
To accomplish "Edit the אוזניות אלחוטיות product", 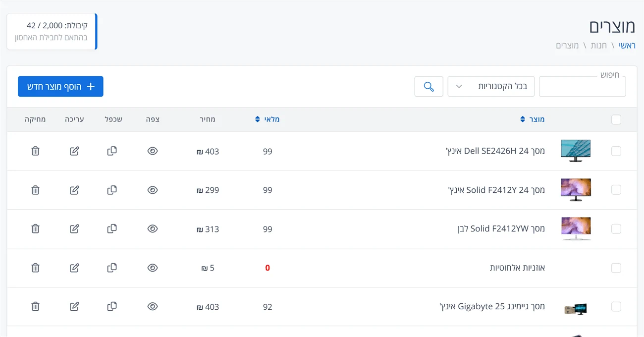I will click(x=74, y=268).
